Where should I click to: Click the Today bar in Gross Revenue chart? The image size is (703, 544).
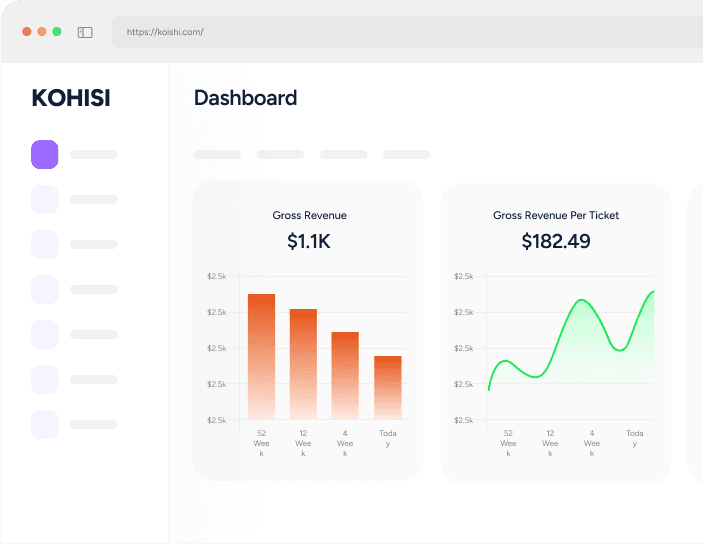(388, 387)
